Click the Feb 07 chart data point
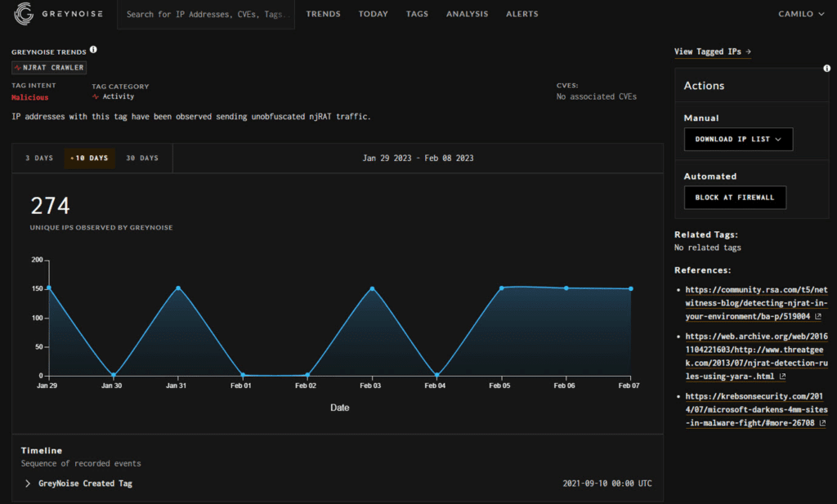This screenshot has height=504, width=837. [631, 288]
